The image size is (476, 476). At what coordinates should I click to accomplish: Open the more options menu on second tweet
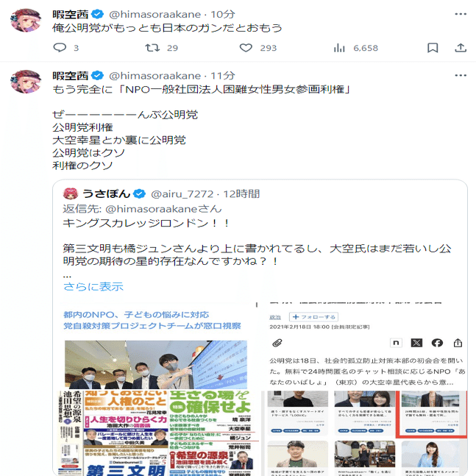tap(461, 75)
